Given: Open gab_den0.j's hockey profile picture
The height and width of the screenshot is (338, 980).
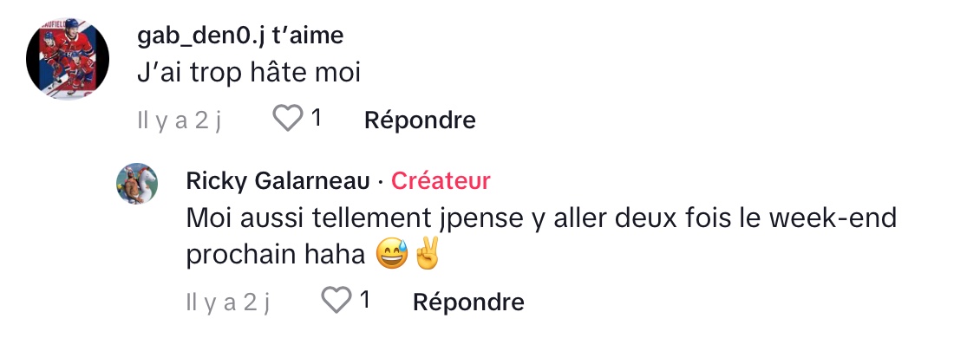Looking at the screenshot, I should (x=68, y=58).
